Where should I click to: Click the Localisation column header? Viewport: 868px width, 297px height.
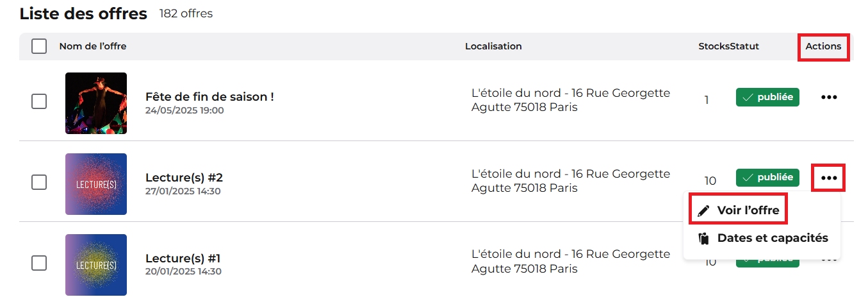coord(493,46)
